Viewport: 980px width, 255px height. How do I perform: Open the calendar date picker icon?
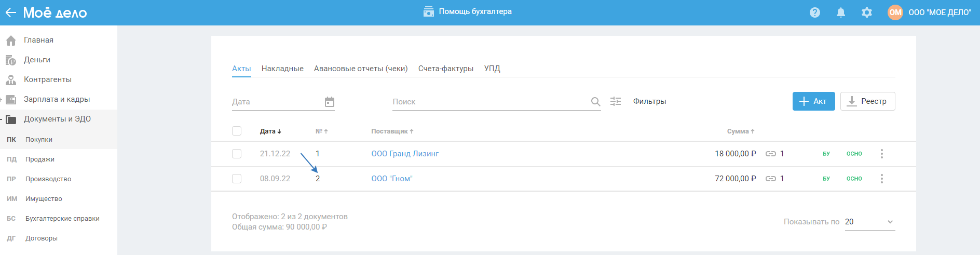click(330, 102)
